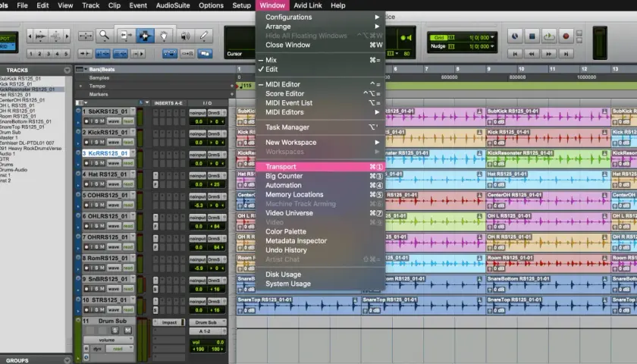Viewport: 637px width, 364px height.
Task: Click the Rewind button
Action: point(532,53)
